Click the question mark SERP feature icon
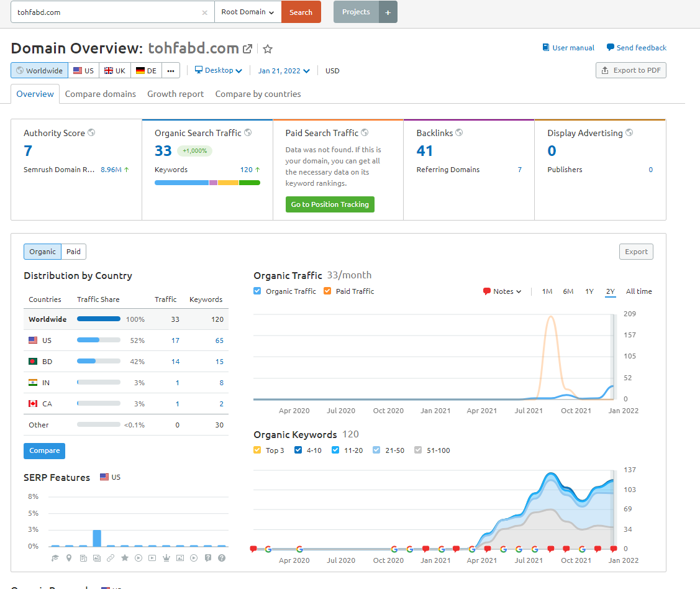 [221, 558]
